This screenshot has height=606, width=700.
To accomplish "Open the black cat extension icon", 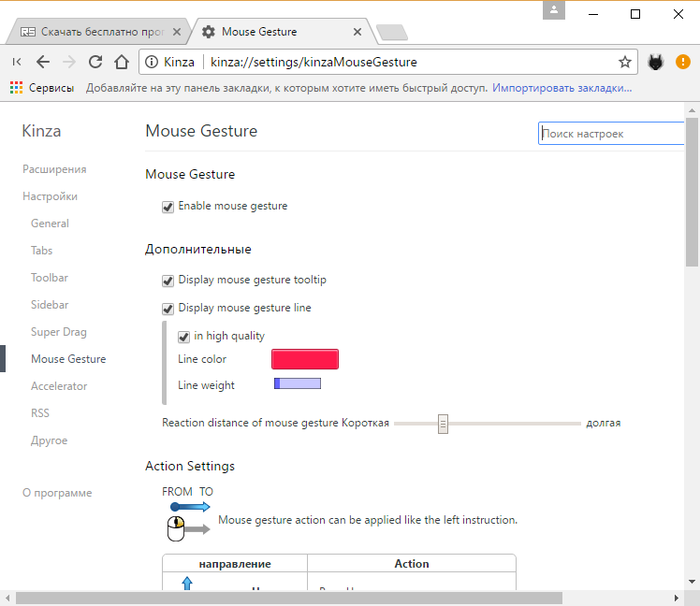I will [x=655, y=62].
